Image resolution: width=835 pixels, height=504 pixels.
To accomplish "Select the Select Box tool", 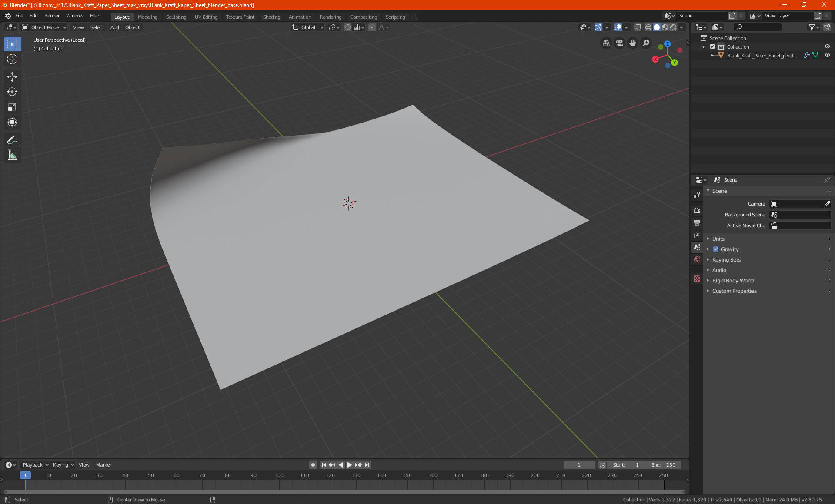I will click(12, 44).
